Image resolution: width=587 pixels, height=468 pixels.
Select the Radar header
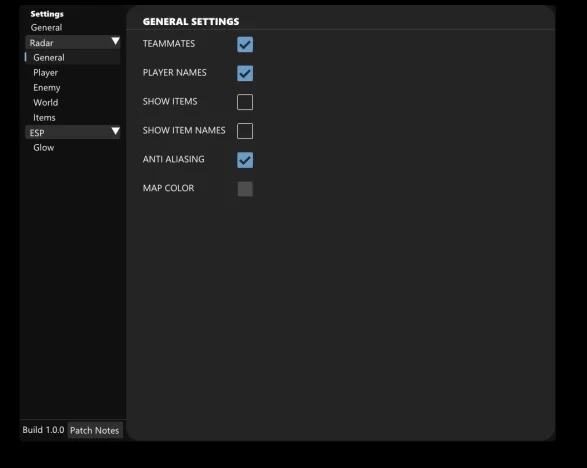[x=73, y=42]
